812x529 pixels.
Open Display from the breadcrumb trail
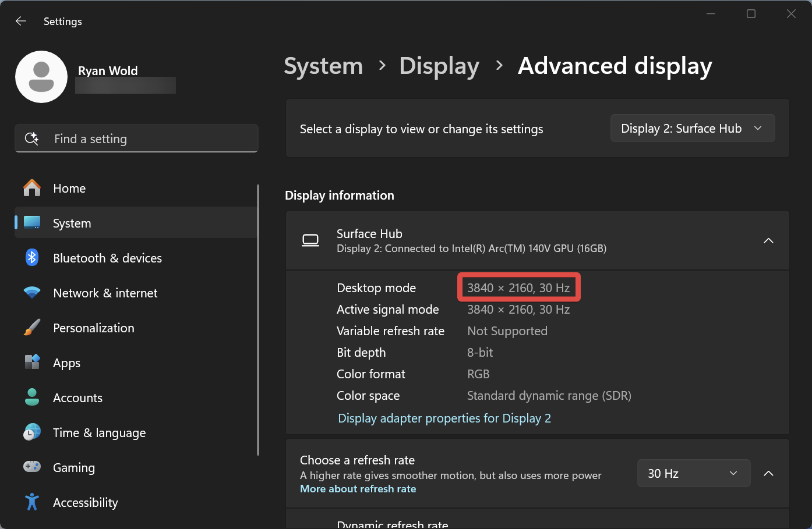(x=439, y=66)
